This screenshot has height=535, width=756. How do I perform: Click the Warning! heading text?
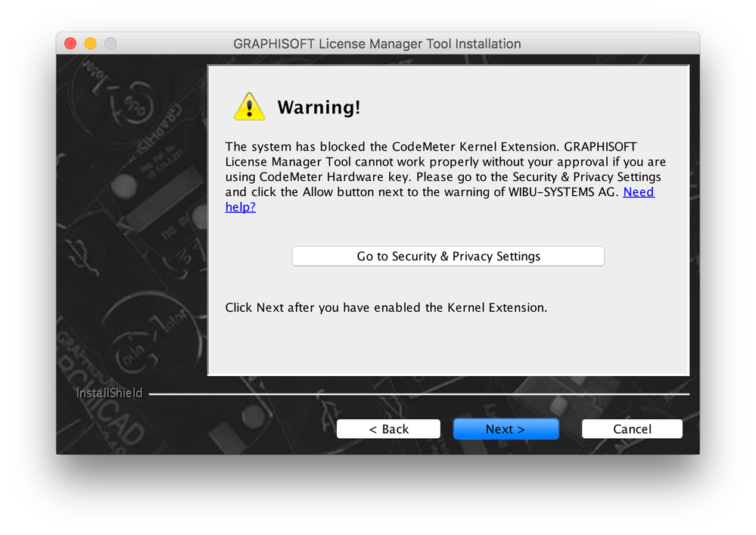(x=319, y=107)
